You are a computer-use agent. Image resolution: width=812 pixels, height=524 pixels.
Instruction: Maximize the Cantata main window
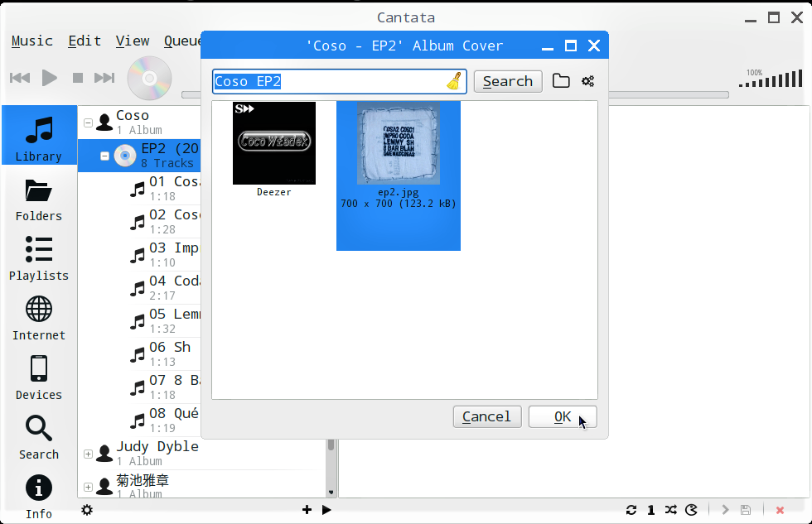(774, 17)
